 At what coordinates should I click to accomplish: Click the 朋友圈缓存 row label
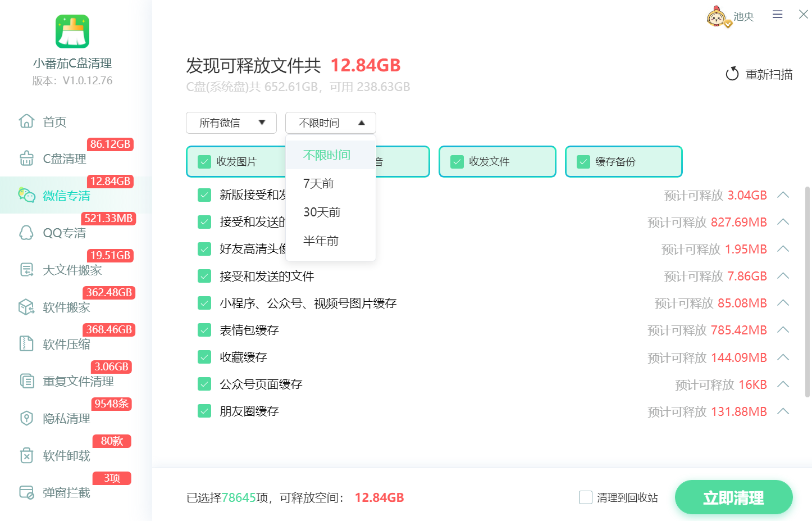[249, 411]
